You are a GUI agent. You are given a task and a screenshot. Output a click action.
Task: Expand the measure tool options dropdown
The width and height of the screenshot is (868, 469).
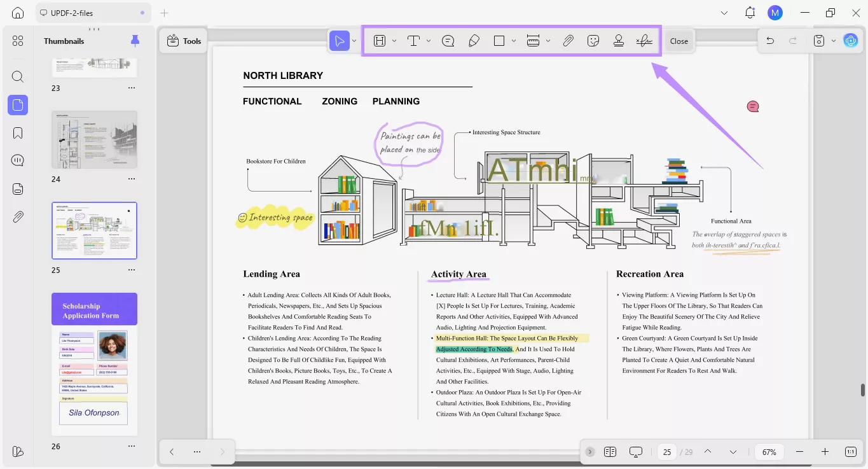(x=548, y=40)
